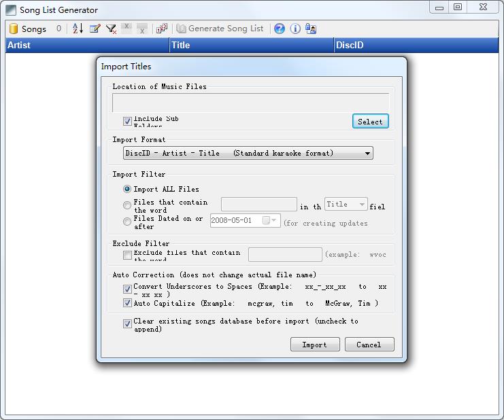Viewport: 504px width, 420px height.
Task: Open the Import Format dropdown
Action: tap(248, 153)
